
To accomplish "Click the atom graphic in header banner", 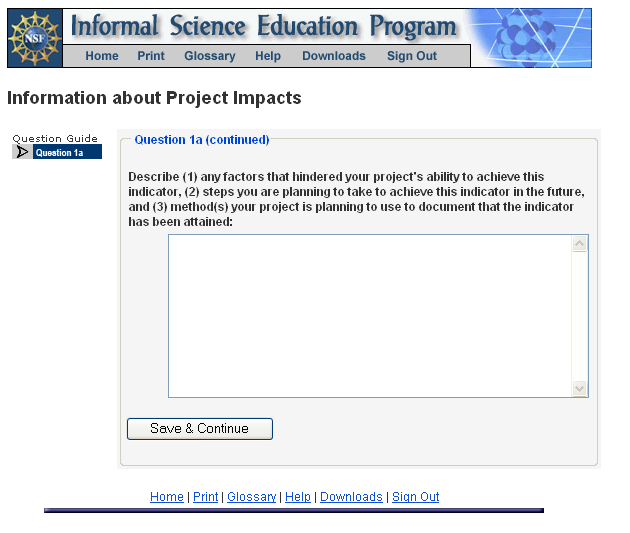I will pos(528,38).
